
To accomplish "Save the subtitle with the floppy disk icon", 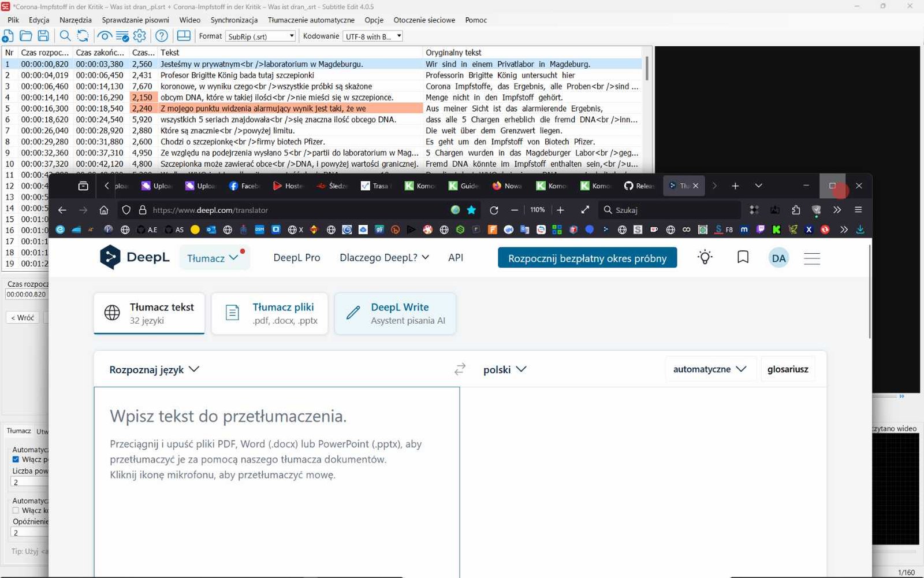I will 43,36.
